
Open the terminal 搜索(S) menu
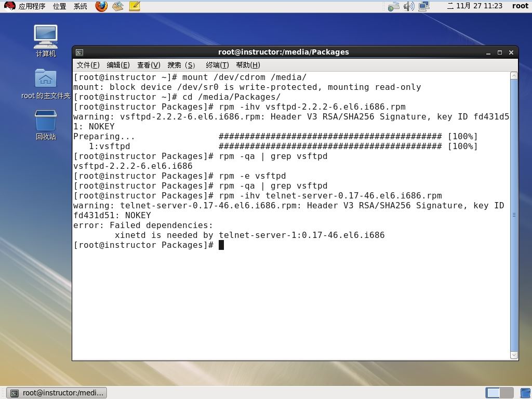click(x=181, y=65)
